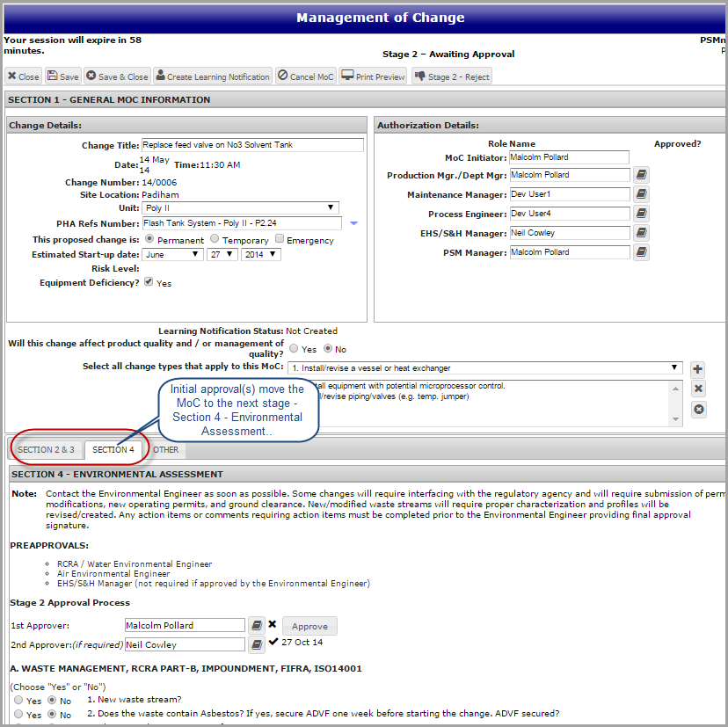The width and height of the screenshot is (728, 727).
Task: Switch to the OTHER tab
Action: tap(165, 449)
